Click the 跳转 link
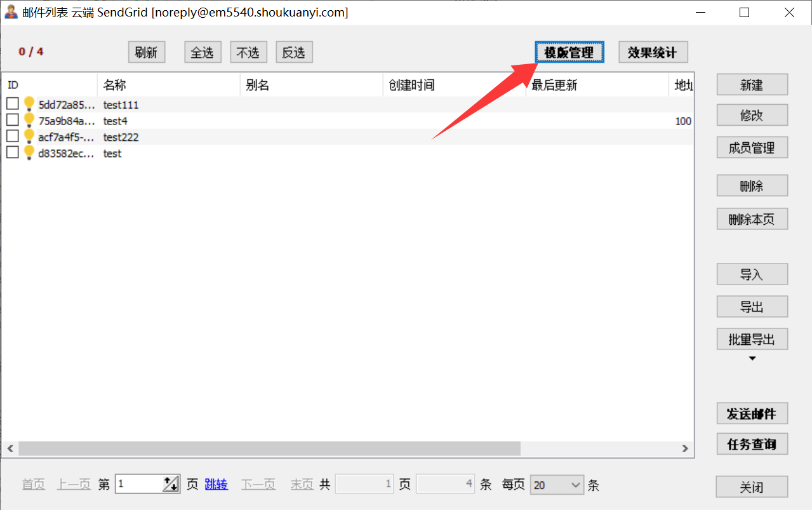 pos(216,485)
